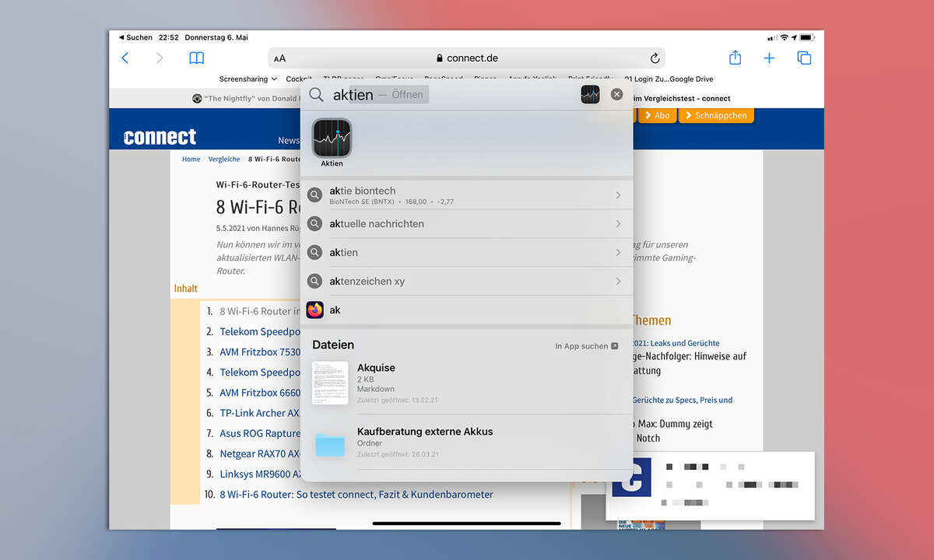The image size is (934, 560).
Task: Select the 'Vergleichstest - connect' tab
Action: click(682, 99)
